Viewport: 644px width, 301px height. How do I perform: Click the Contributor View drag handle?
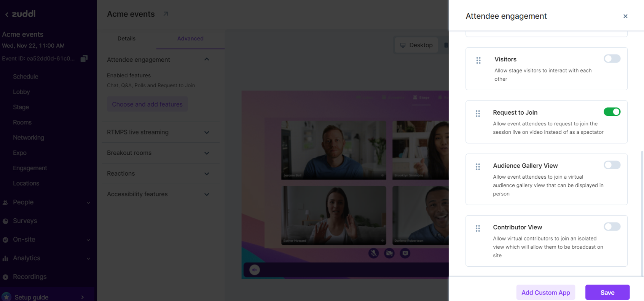coord(478,228)
